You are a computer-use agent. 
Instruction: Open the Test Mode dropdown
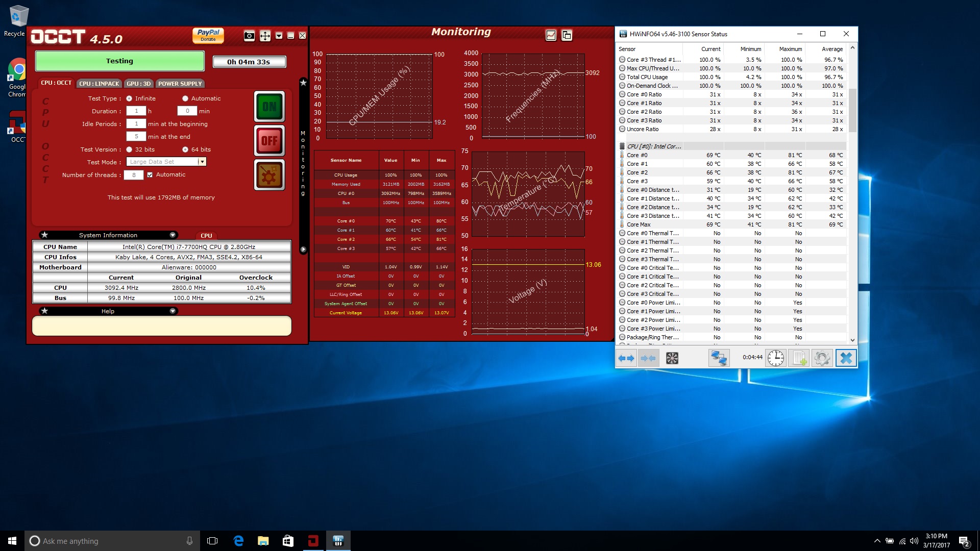pyautogui.click(x=202, y=162)
